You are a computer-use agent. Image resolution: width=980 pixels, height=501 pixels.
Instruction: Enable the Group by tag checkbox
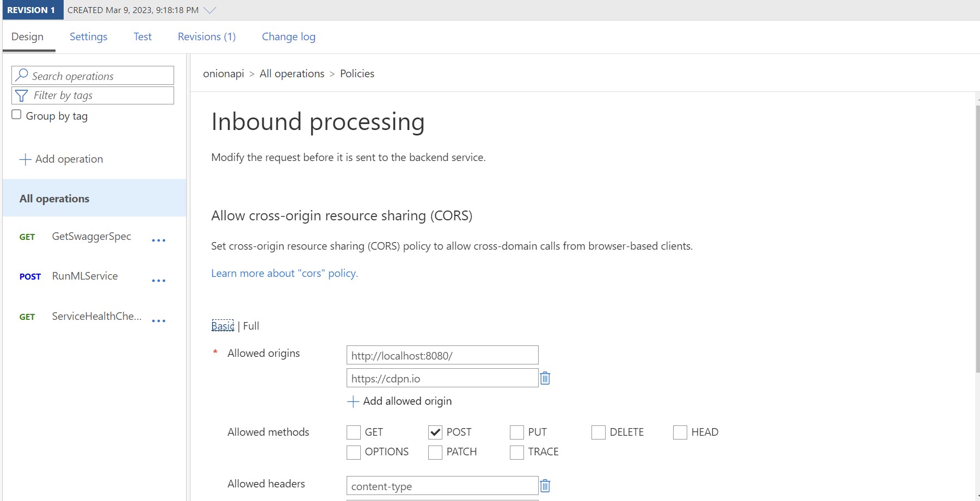[17, 115]
